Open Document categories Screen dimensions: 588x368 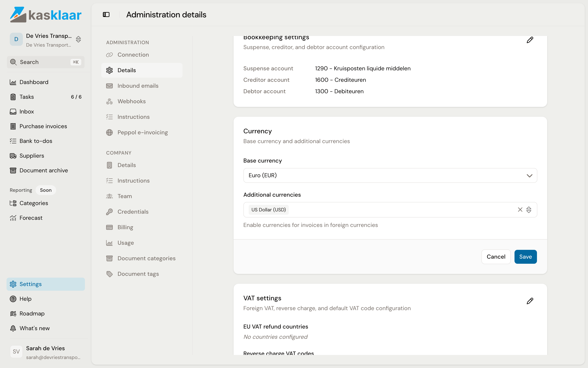point(142,258)
